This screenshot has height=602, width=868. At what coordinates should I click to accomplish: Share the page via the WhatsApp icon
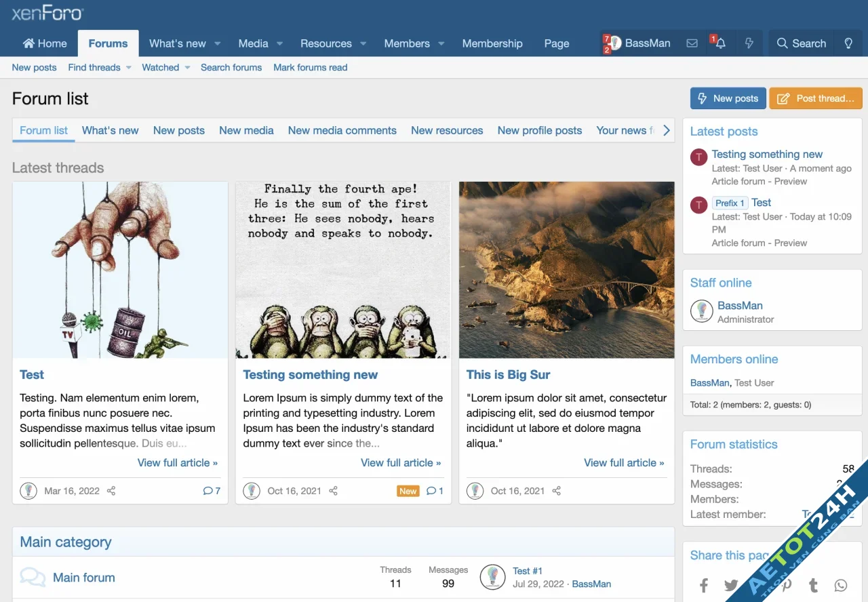pos(841,585)
